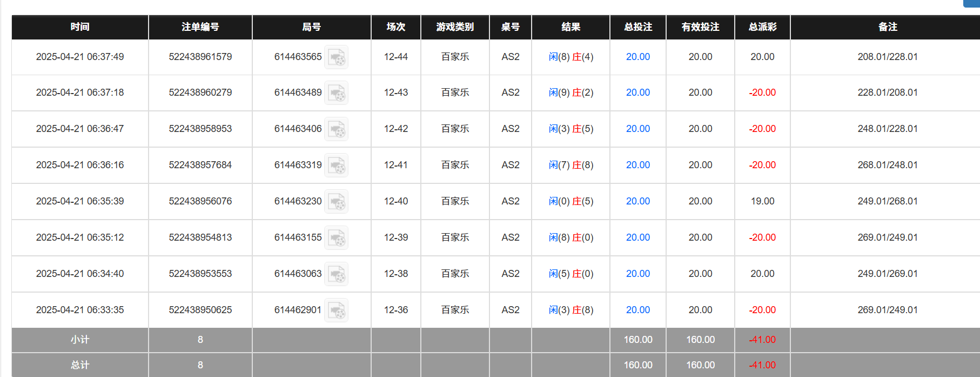Click the AS2 table cell for round 12-40
This screenshot has height=377, width=980.
tap(510, 201)
